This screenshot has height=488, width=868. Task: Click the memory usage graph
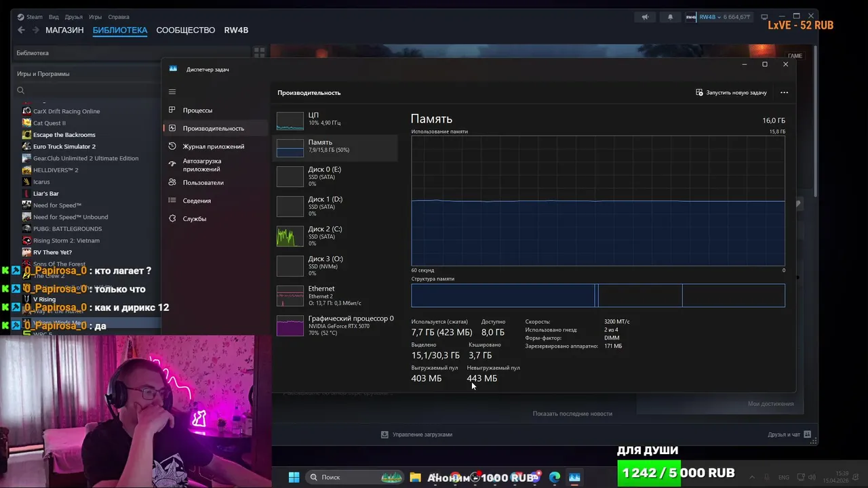(598, 201)
